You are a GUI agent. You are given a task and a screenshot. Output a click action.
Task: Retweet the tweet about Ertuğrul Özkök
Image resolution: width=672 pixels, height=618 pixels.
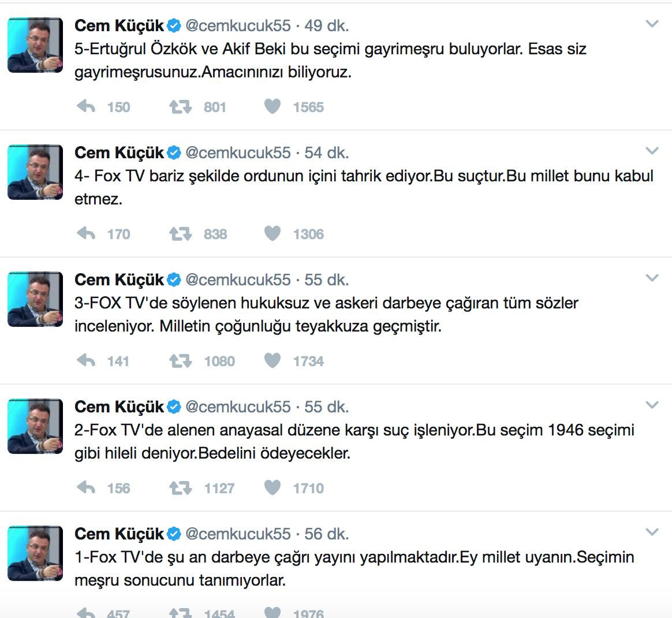[x=180, y=107]
